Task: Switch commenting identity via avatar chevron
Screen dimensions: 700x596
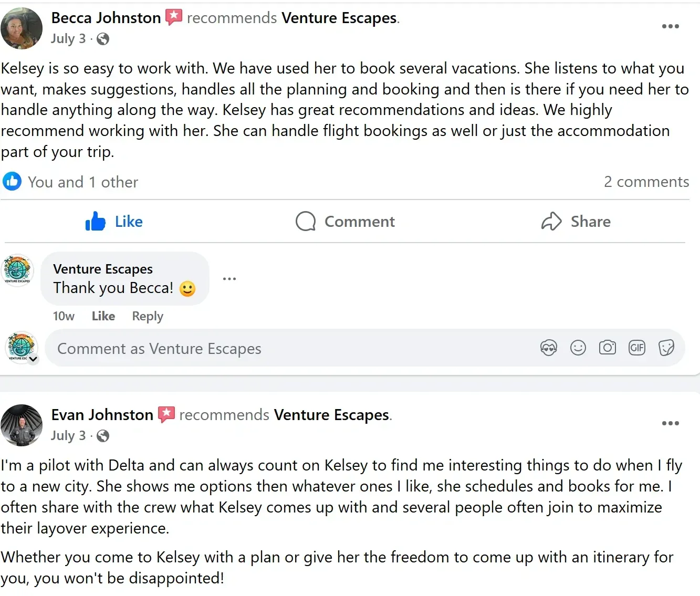Action: (x=33, y=359)
